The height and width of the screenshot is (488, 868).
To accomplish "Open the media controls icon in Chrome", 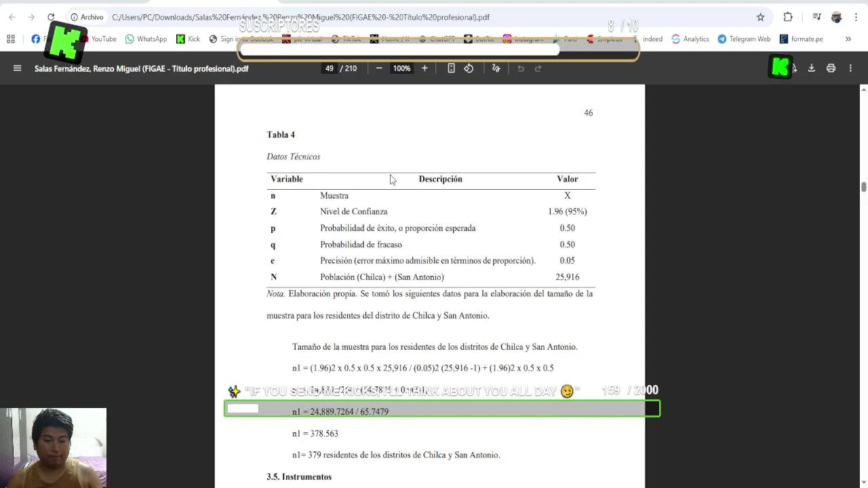I will (817, 17).
